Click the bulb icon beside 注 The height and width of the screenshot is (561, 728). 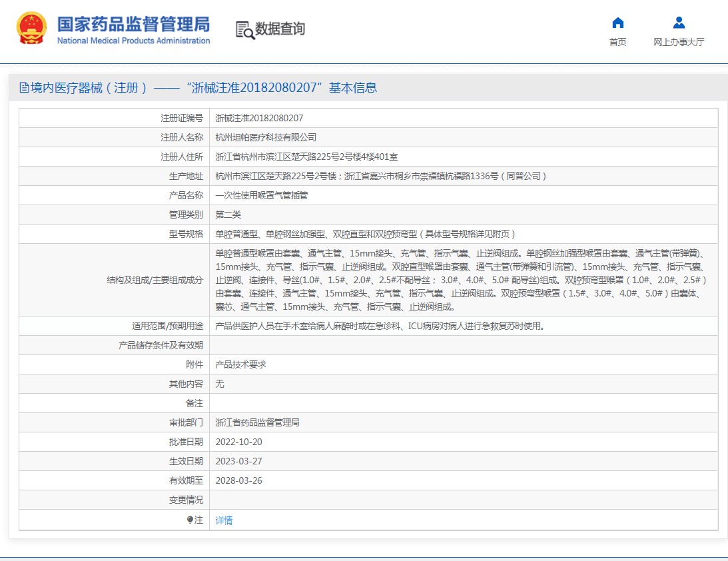coord(190,520)
